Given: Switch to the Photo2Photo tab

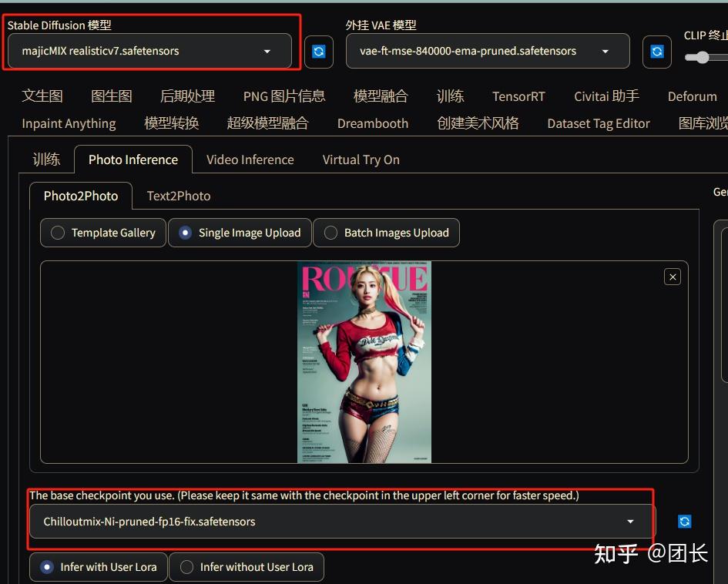Looking at the screenshot, I should pos(81,196).
